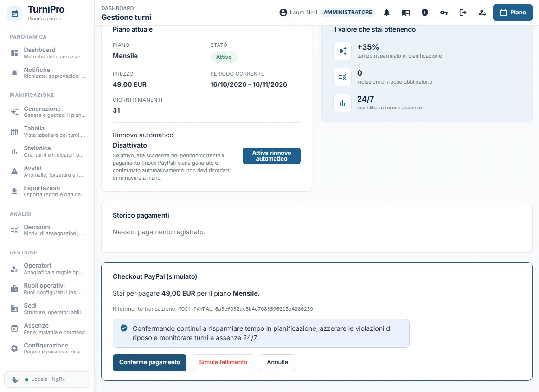Click the Assenze calendar-x sidebar icon
This screenshot has height=392, width=539.
[14, 328]
